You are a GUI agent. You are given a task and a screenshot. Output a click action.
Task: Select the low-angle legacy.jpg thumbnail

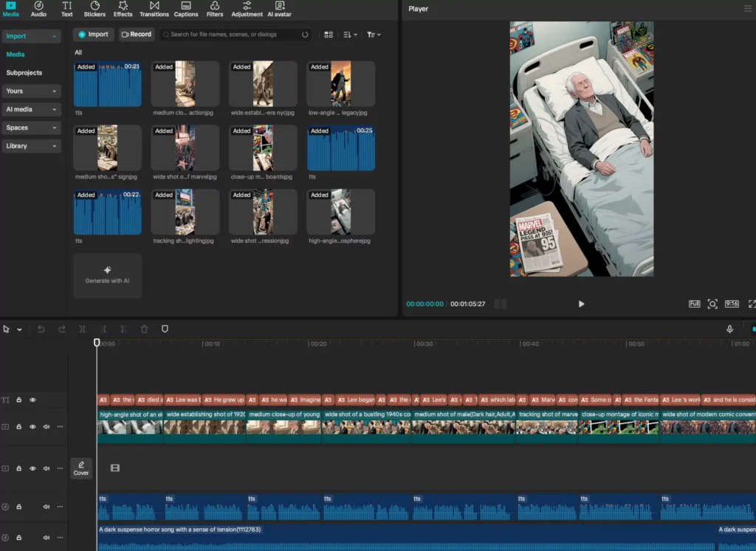pyautogui.click(x=341, y=84)
